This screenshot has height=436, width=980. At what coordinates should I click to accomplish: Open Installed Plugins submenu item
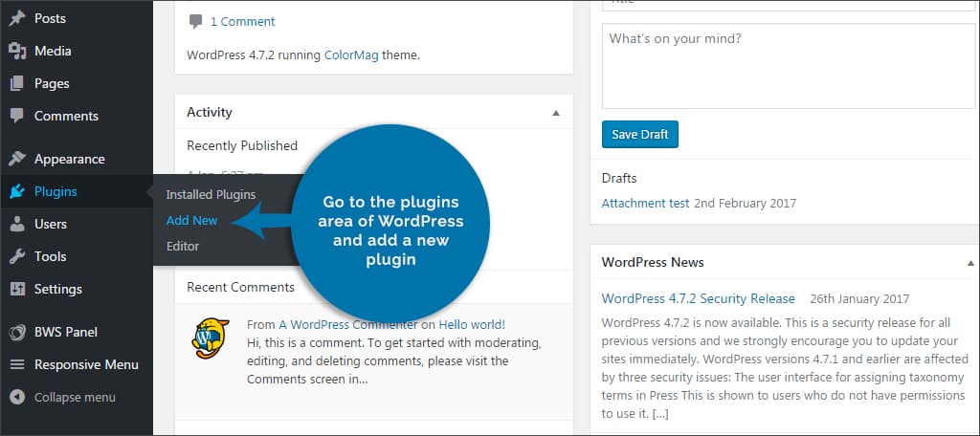click(x=211, y=194)
